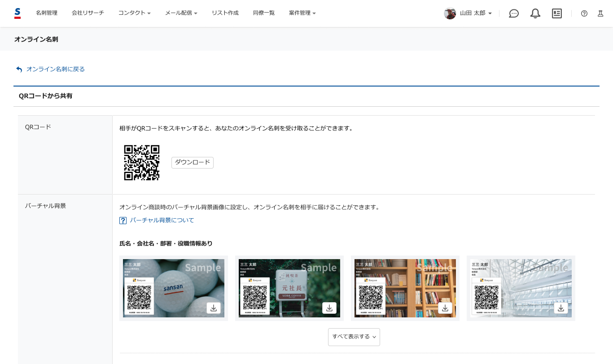Open the help question mark icon
613x364 pixels.
584,13
